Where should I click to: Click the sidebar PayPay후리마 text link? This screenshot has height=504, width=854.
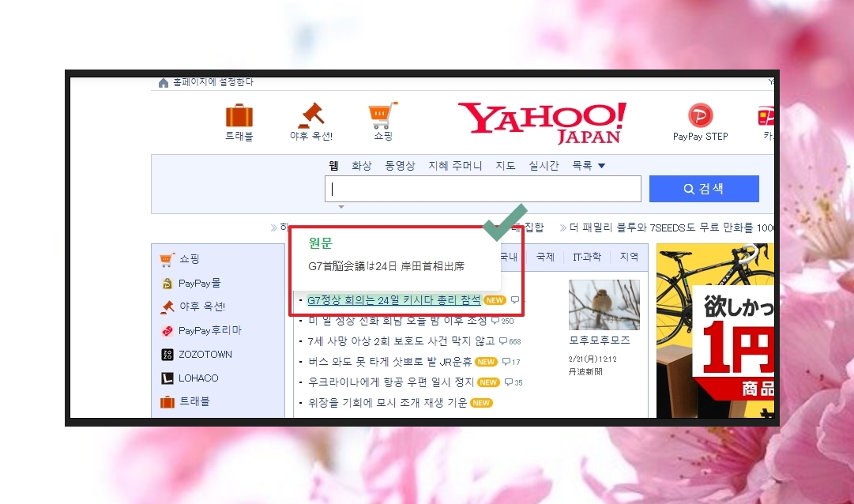(x=209, y=331)
